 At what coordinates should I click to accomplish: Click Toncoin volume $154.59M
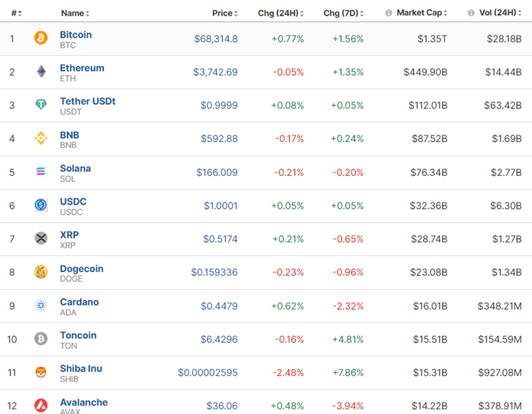tap(500, 340)
